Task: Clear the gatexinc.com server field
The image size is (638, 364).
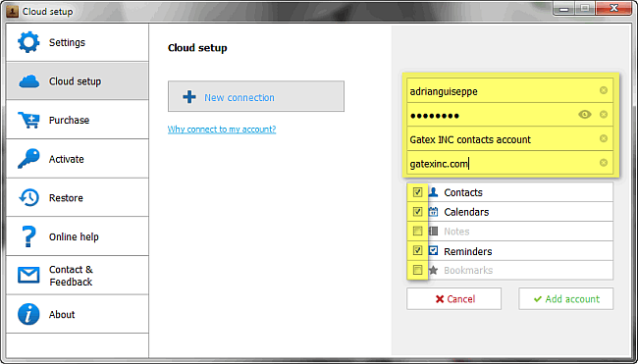Action: point(604,163)
